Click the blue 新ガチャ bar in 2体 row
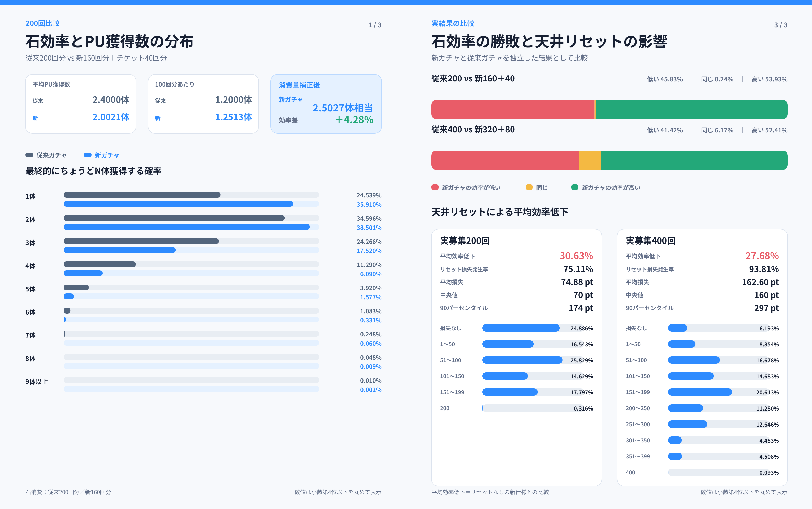 [186, 227]
